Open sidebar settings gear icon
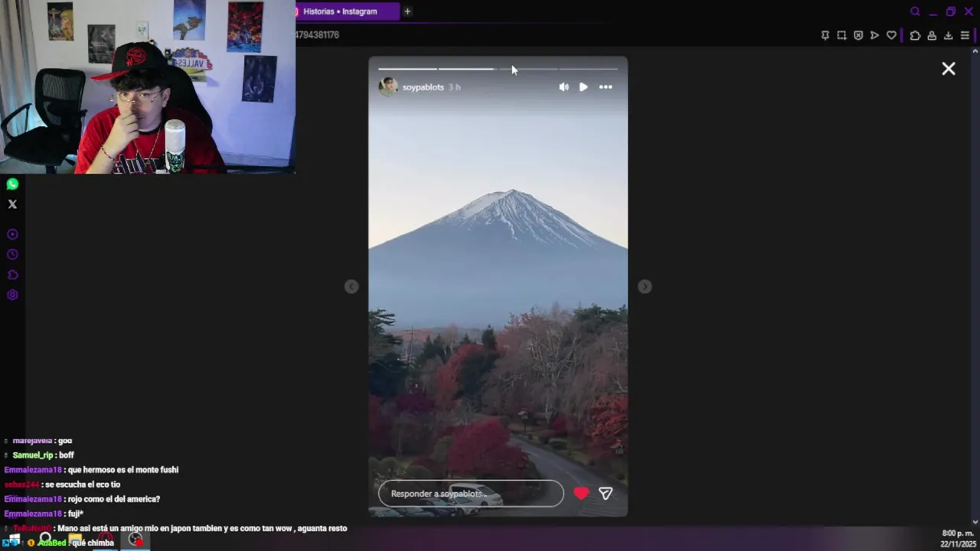980x551 pixels. (x=12, y=295)
